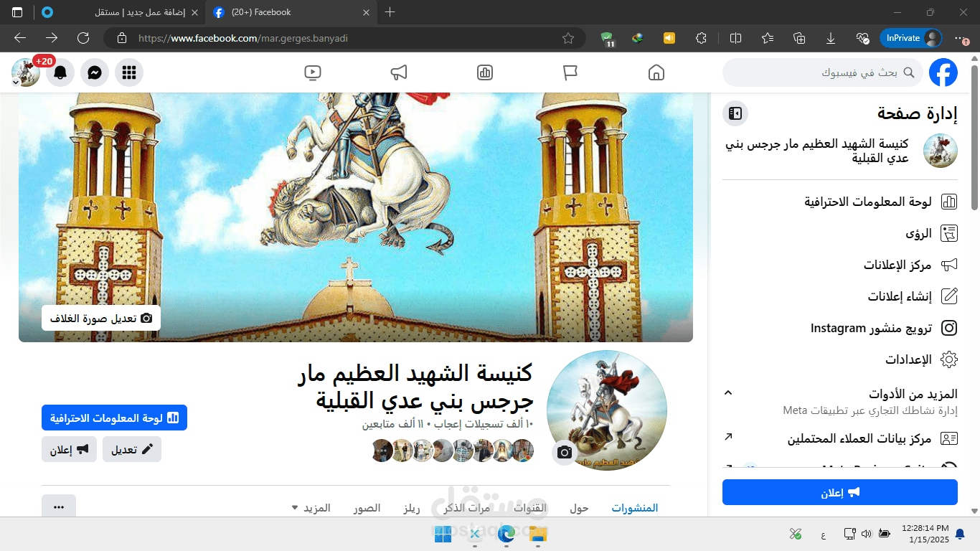Open the Ads Center megaphone icon in top nav
The width and height of the screenshot is (980, 551).
click(399, 72)
